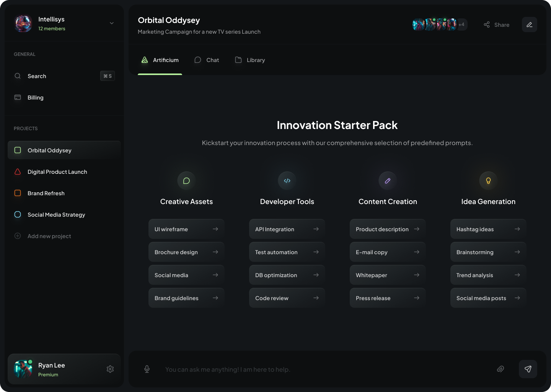Select the Developer Tools code icon

point(287,180)
